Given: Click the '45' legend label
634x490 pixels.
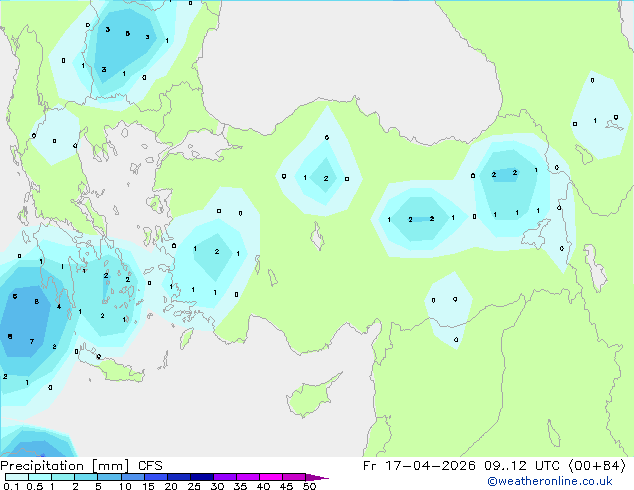Looking at the screenshot, I should pyautogui.click(x=287, y=486).
